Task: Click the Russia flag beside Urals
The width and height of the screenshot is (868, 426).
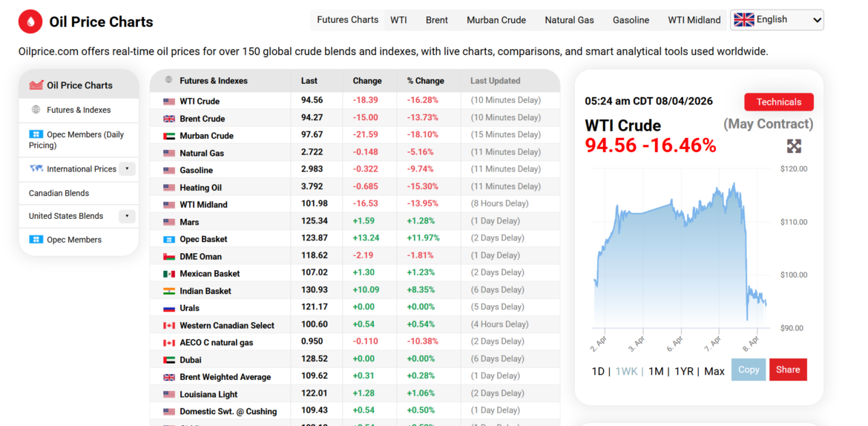Action: pyautogui.click(x=169, y=308)
